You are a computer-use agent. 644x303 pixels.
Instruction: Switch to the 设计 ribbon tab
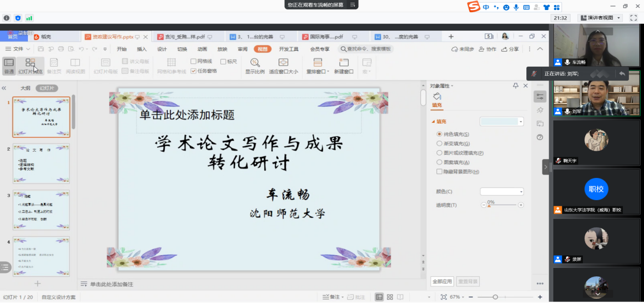(162, 49)
